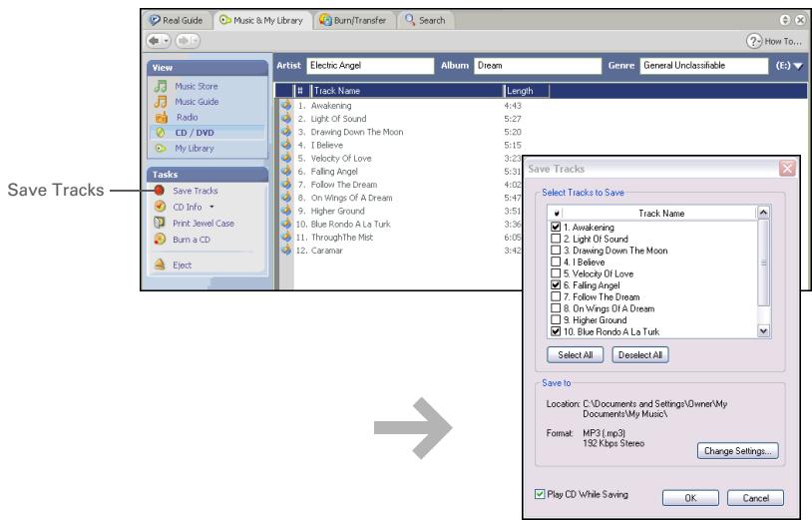812x520 pixels.
Task: Click Deselect All button
Action: (640, 354)
